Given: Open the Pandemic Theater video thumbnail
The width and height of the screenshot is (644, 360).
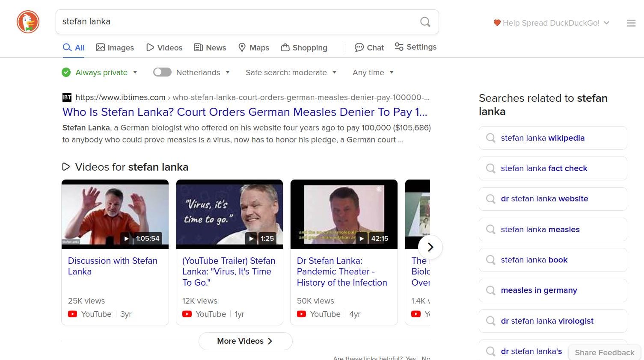Looking at the screenshot, I should click(x=344, y=214).
